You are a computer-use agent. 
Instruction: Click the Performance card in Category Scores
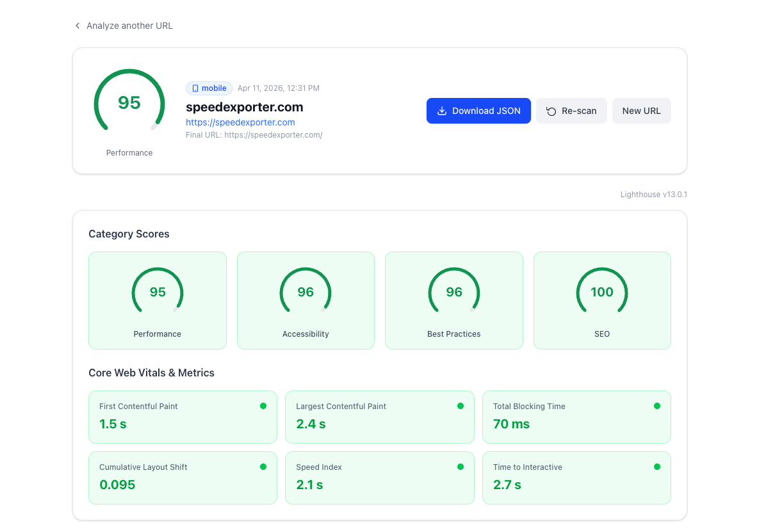pyautogui.click(x=157, y=300)
